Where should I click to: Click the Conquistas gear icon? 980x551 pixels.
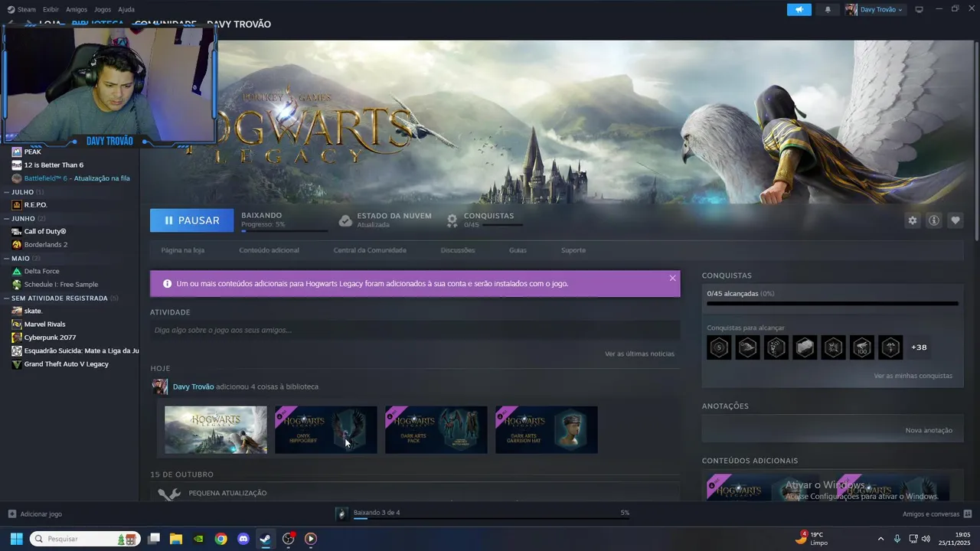[x=452, y=220]
